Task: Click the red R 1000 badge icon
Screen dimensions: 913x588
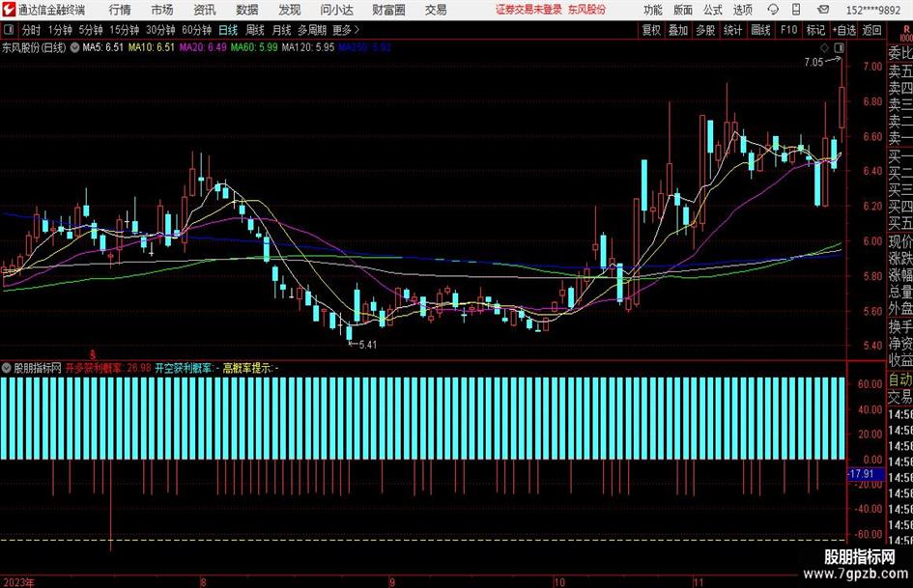Action: click(906, 33)
